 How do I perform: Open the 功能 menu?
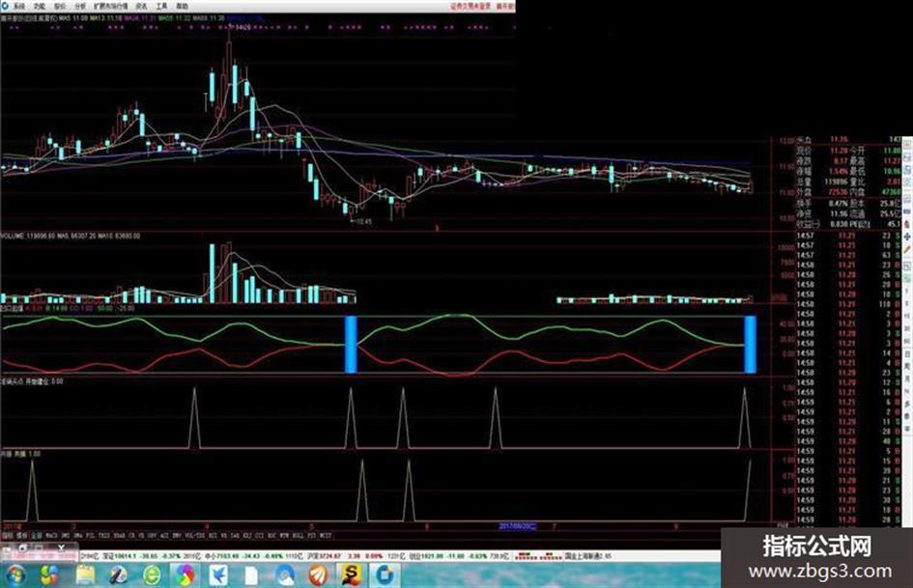coord(40,6)
